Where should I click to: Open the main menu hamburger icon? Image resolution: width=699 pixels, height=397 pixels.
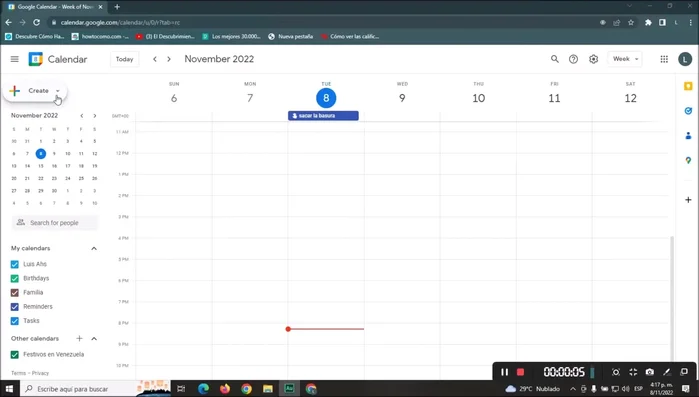click(15, 59)
